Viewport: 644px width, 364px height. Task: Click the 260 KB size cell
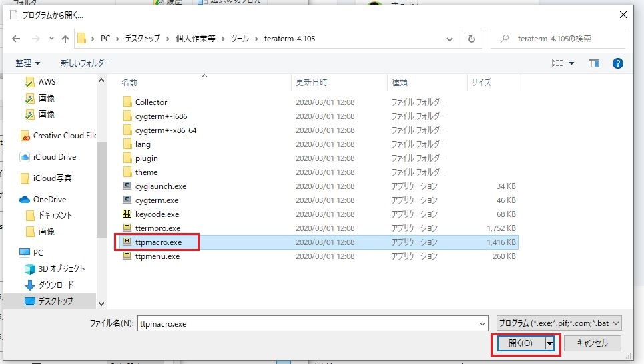[504, 256]
